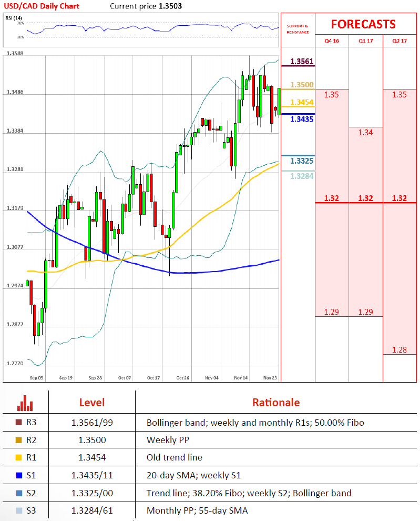Click the 'Weekly PP' rationale text
The image size is (420, 521).
coord(168,440)
